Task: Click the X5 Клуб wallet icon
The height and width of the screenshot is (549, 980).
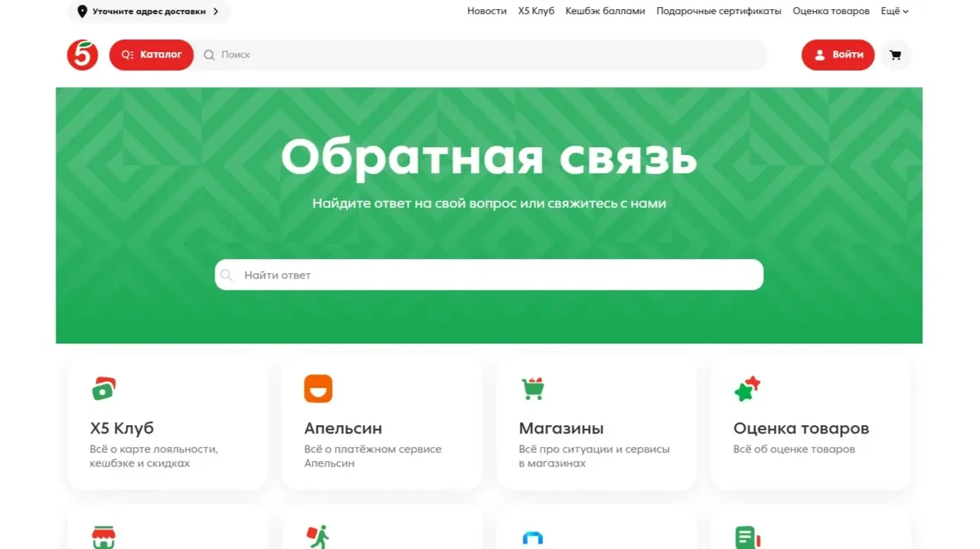Action: coord(104,389)
